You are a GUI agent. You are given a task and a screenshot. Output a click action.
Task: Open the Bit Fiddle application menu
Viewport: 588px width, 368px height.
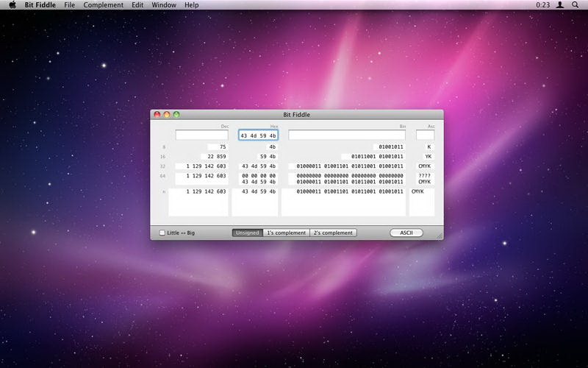click(40, 5)
